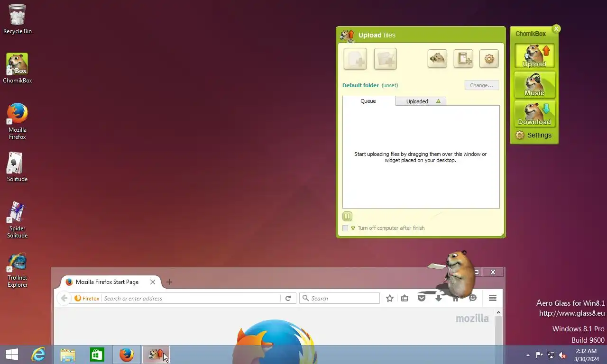Click the Mozilla Firefox desktop shortcut
This screenshot has width=607, height=364.
[18, 121]
